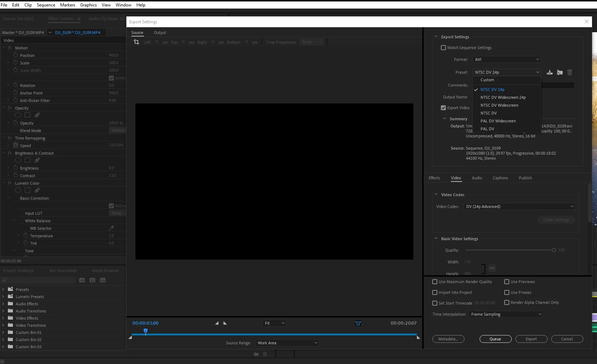Open the Time Interpolation dropdown

[x=506, y=314]
